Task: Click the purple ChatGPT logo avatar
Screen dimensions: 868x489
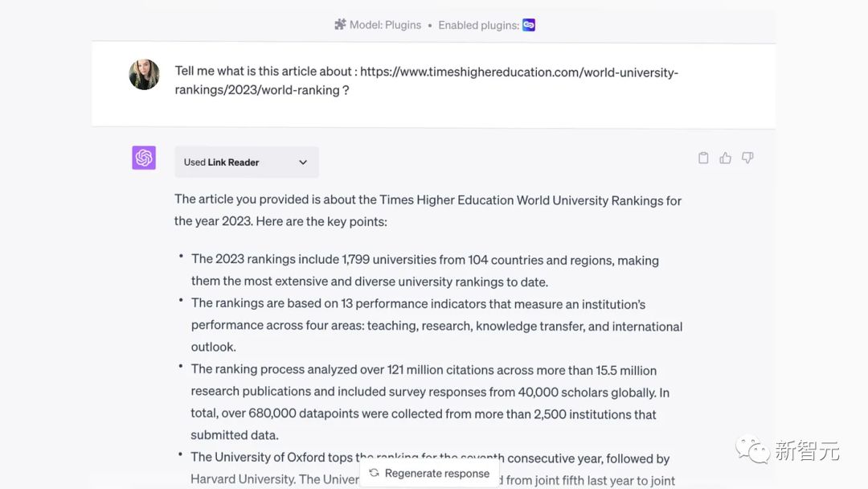Action: coord(144,158)
